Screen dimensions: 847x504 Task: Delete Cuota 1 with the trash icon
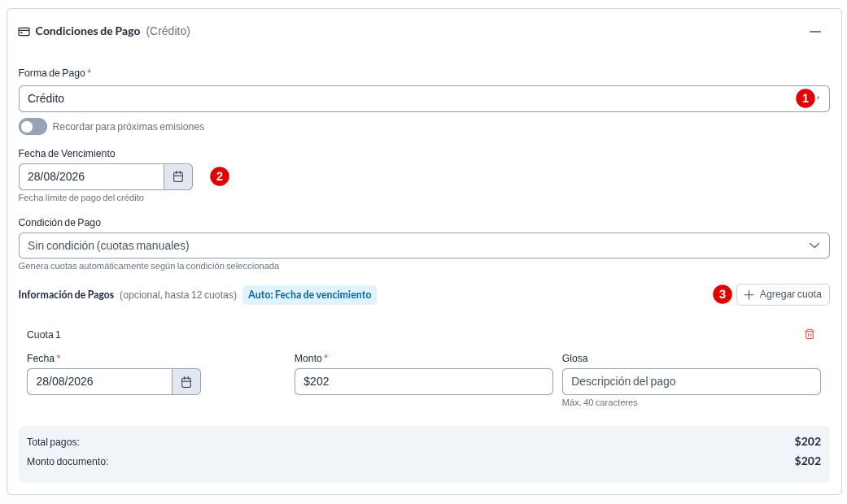tap(810, 335)
